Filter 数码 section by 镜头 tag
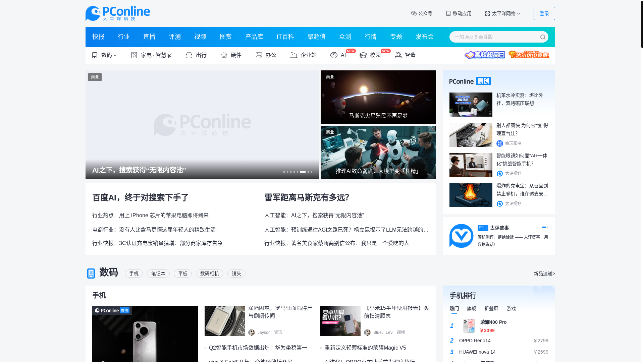The width and height of the screenshot is (644, 362). pyautogui.click(x=236, y=274)
